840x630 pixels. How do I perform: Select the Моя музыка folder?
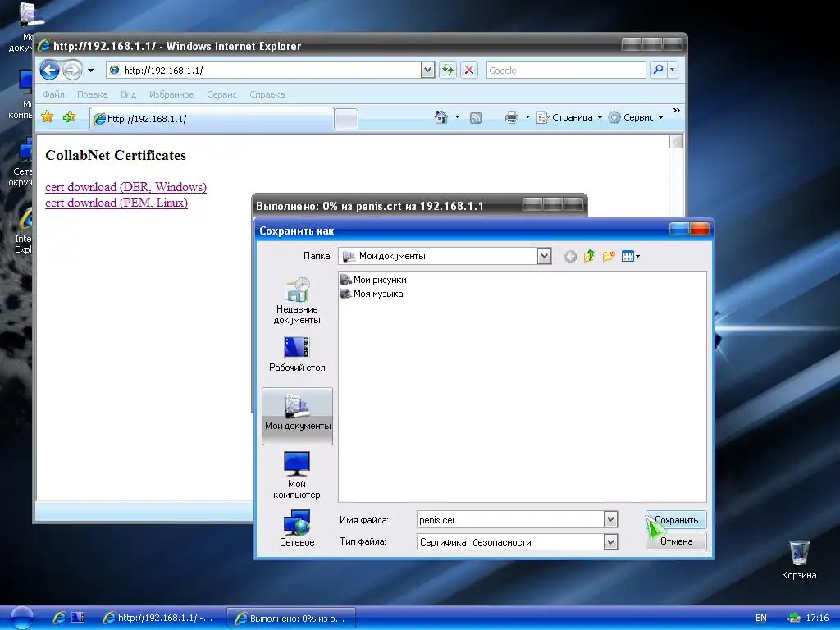point(372,294)
